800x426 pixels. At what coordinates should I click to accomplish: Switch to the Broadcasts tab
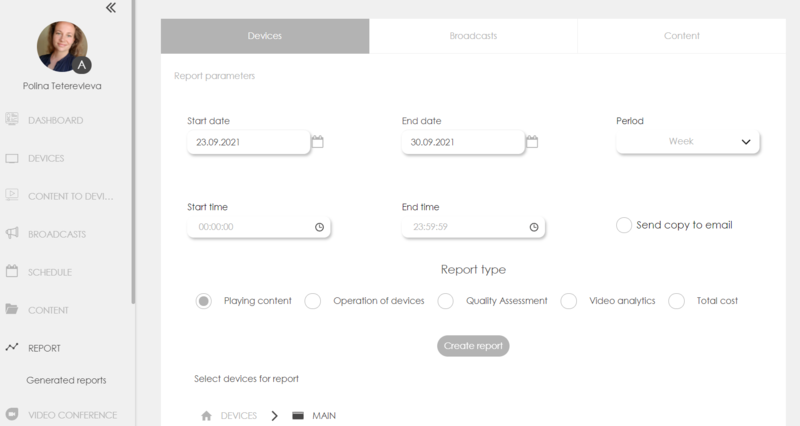(x=473, y=36)
